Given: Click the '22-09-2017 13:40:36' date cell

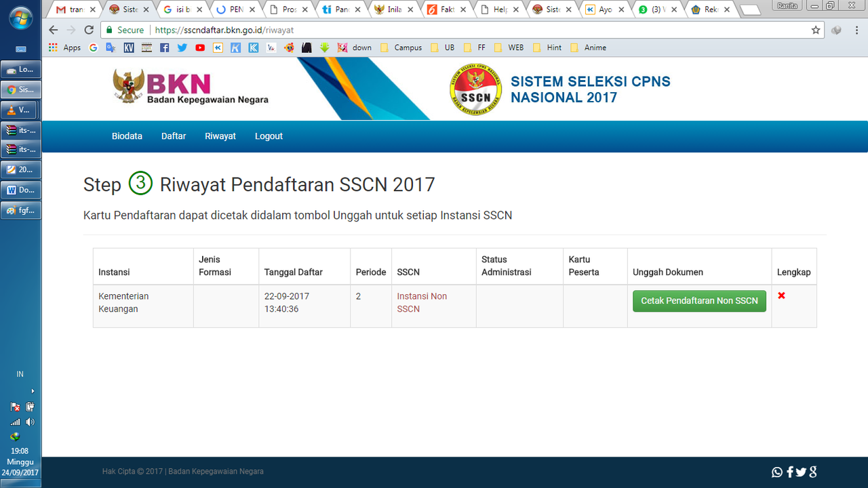Looking at the screenshot, I should tap(304, 306).
